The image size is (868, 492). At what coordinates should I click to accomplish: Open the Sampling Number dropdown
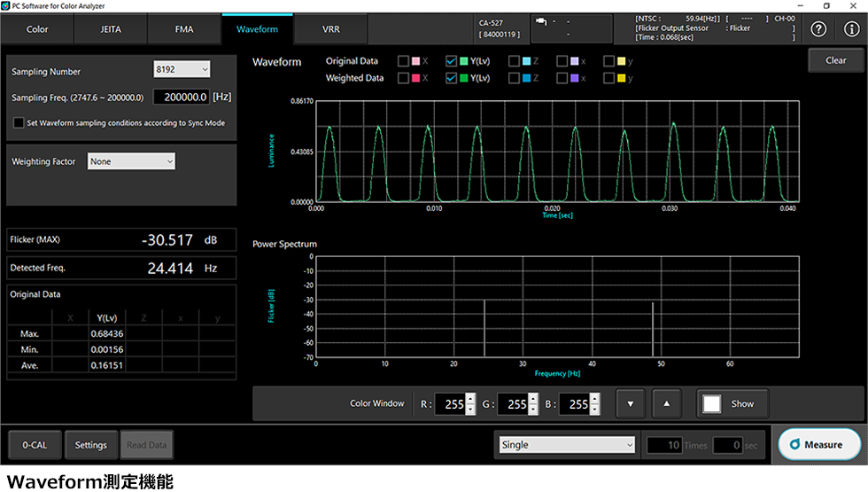coord(182,70)
